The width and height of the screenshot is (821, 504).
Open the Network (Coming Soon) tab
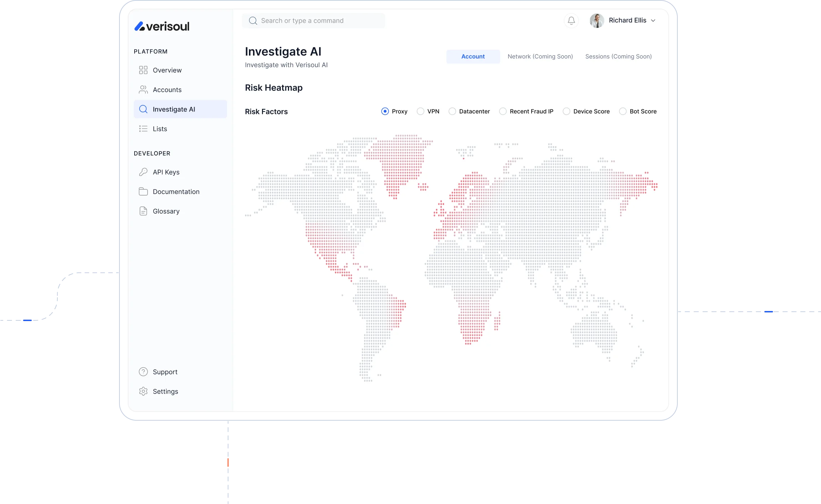(x=540, y=57)
